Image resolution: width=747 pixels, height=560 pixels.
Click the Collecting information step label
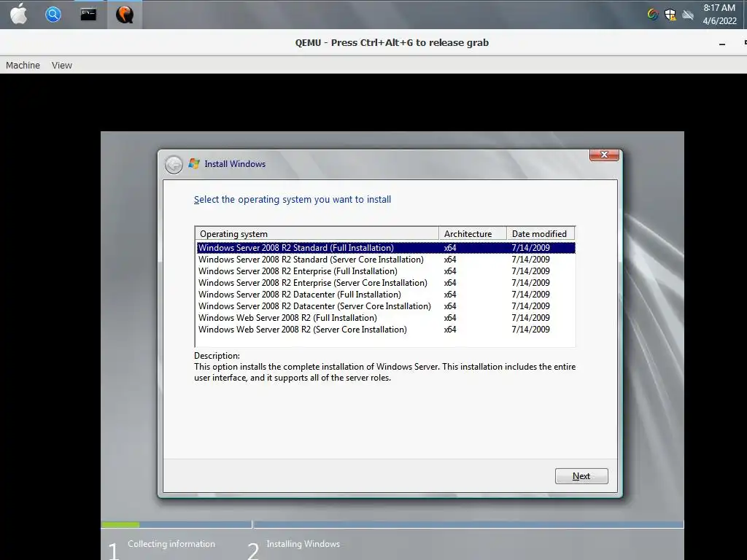point(171,544)
